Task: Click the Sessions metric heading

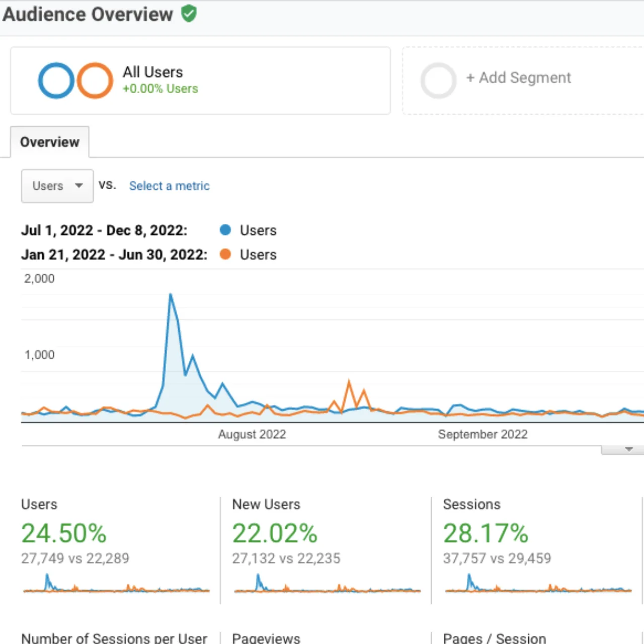Action: click(472, 504)
